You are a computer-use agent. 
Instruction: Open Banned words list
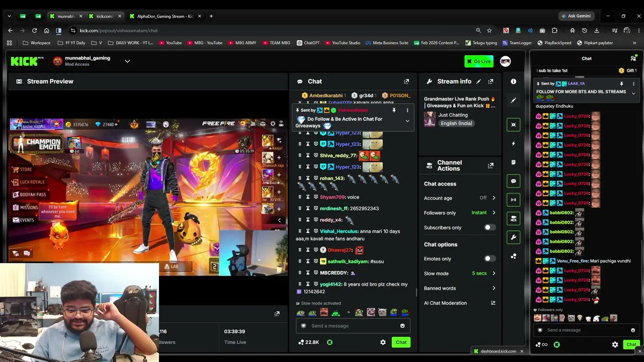pos(460,288)
